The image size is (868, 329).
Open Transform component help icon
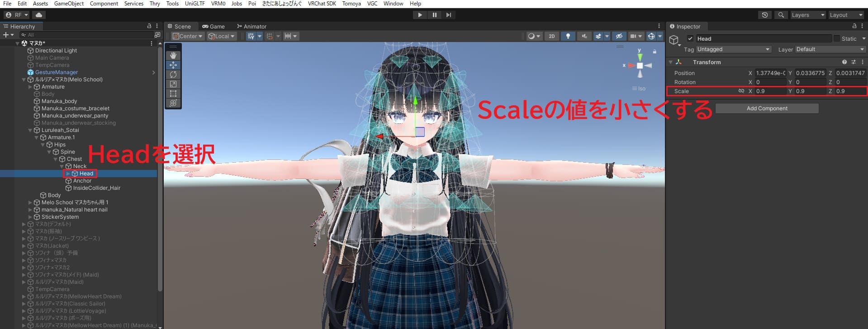click(844, 62)
